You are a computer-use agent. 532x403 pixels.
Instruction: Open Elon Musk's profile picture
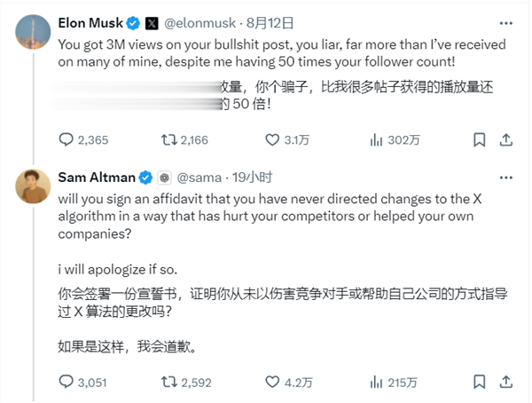pos(32,32)
